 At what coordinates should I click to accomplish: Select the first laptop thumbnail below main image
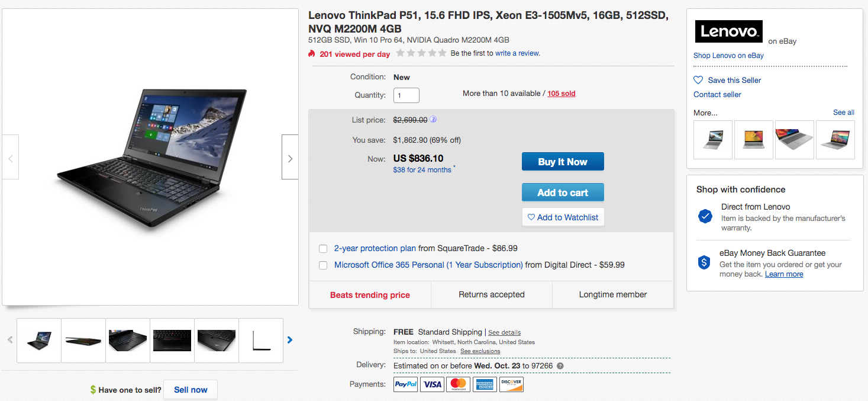[39, 341]
